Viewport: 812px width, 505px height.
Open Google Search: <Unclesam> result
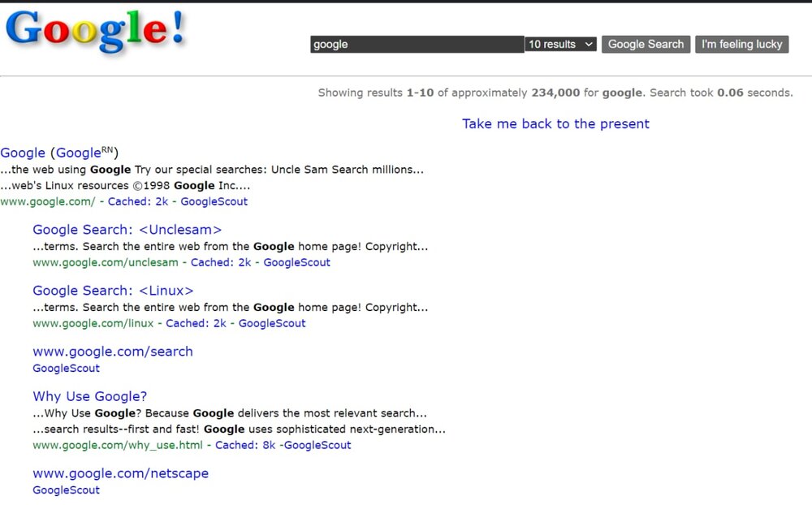[127, 230]
